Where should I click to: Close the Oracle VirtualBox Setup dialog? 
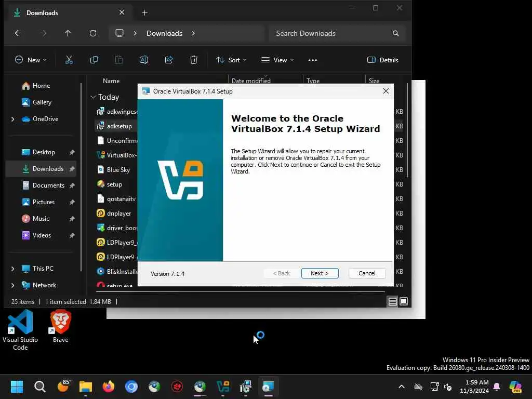click(386, 91)
